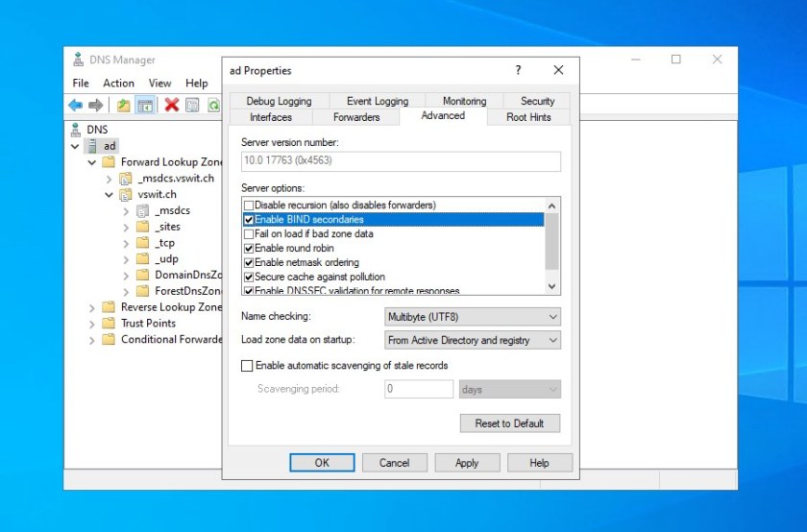807x532 pixels.
Task: Expand the Trust Points tree node
Action: [92, 323]
